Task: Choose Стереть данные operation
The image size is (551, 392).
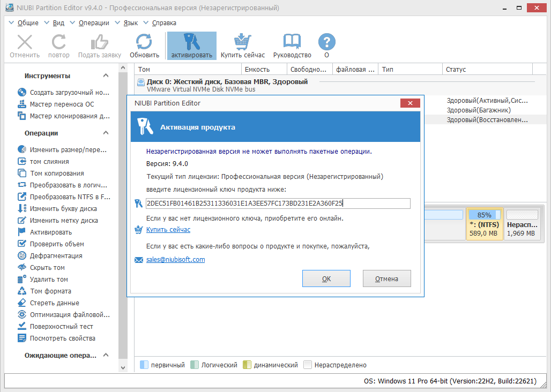Action: coord(48,303)
